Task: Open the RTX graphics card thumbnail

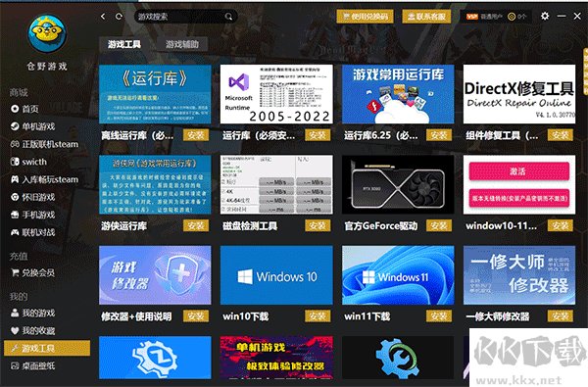Action: [x=398, y=185]
